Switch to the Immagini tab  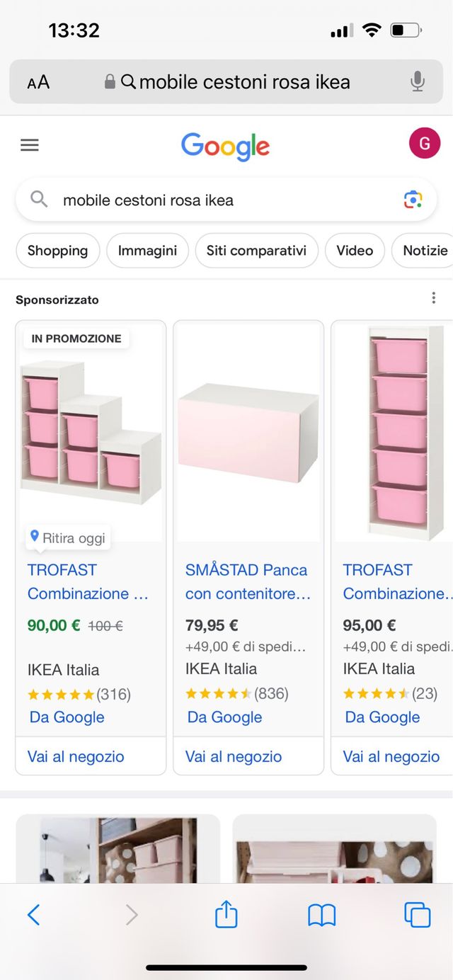tap(147, 251)
